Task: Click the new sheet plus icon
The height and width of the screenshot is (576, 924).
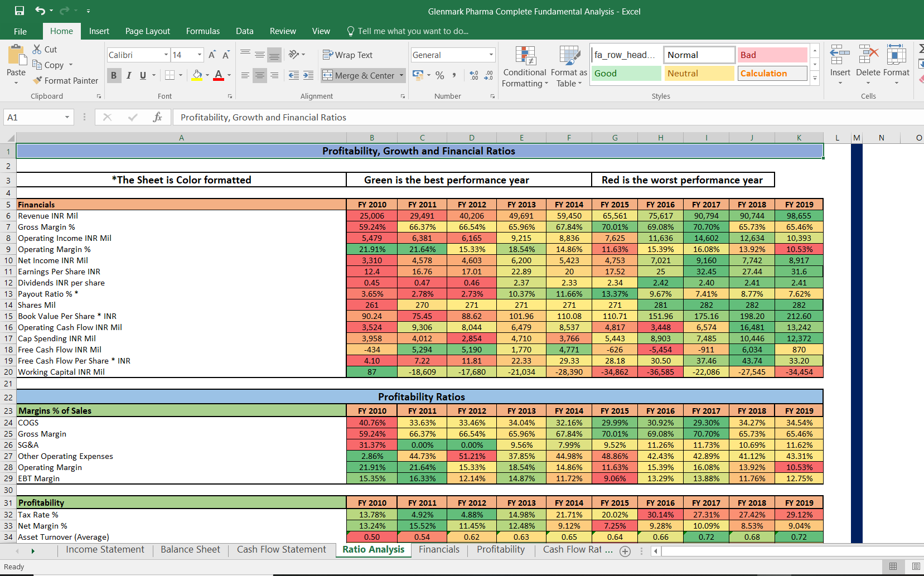Action: (625, 551)
